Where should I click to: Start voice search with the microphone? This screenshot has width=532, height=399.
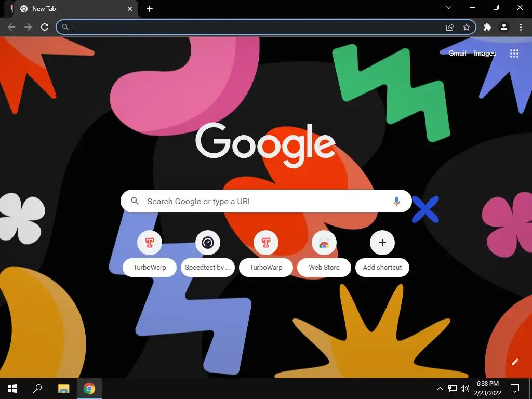point(396,201)
